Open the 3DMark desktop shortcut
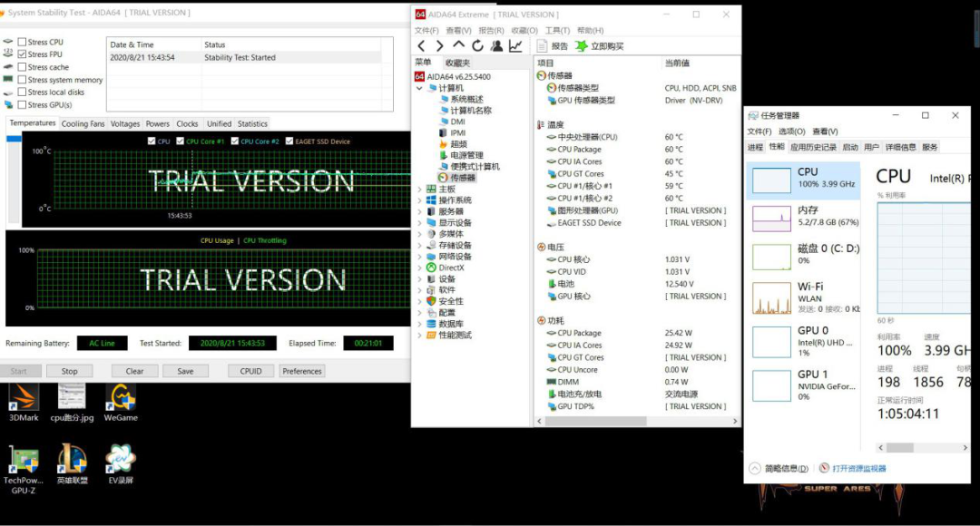The image size is (980, 526). pyautogui.click(x=24, y=403)
